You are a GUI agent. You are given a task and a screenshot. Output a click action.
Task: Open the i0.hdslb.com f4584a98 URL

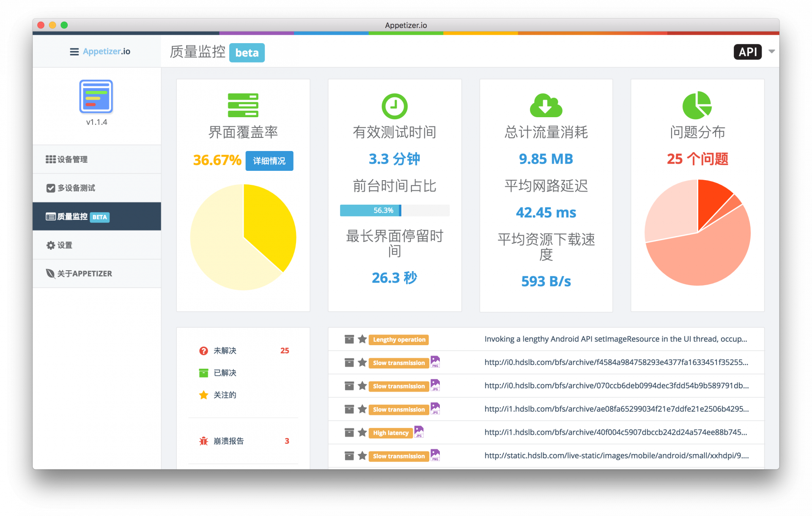[616, 362]
